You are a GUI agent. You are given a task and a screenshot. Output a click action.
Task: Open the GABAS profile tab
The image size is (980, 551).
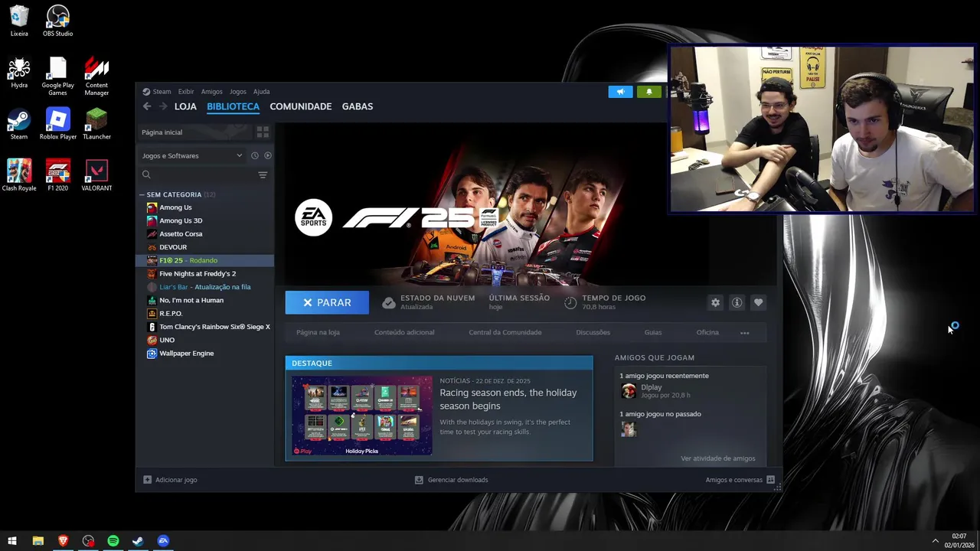[358, 106]
